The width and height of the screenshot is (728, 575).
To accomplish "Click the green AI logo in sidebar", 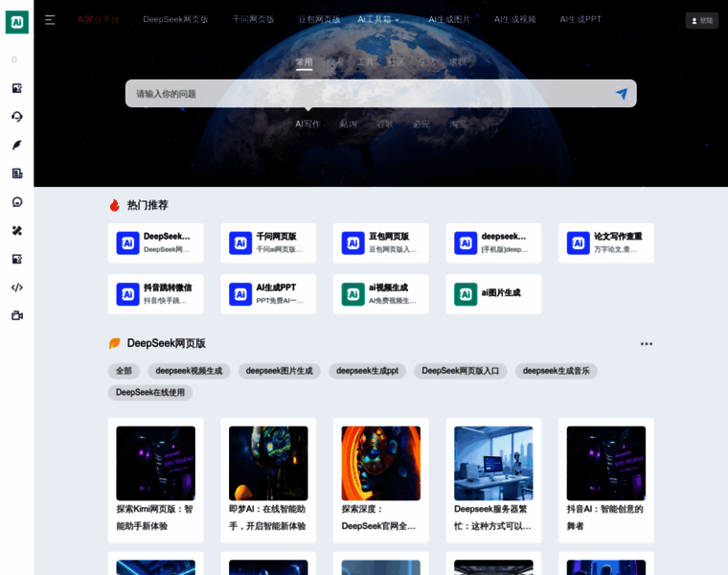I will point(16,22).
